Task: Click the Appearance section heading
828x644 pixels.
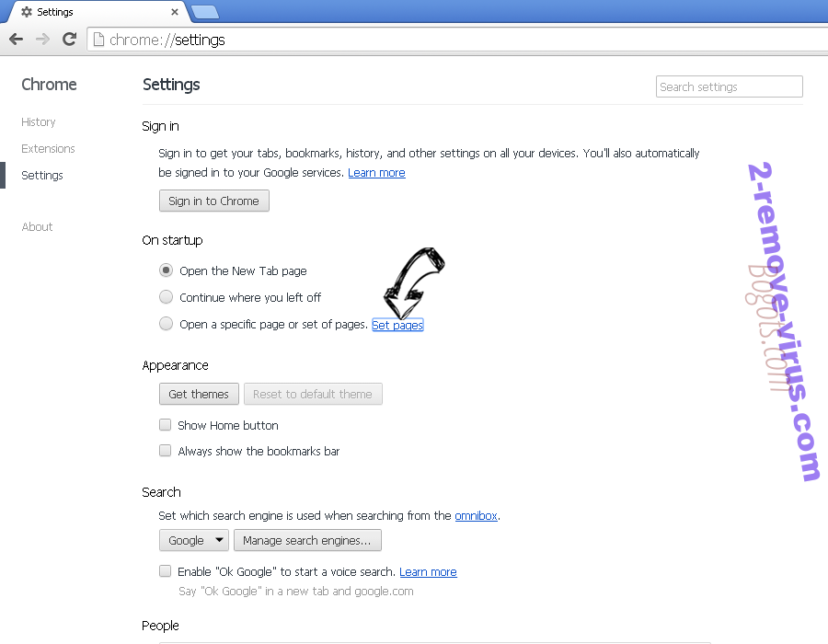Action: pyautogui.click(x=175, y=365)
